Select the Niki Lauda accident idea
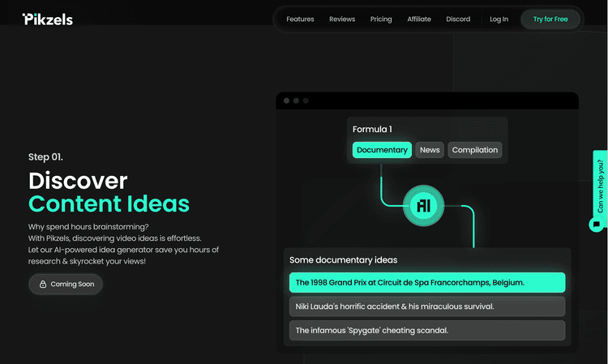This screenshot has height=364, width=608. pos(427,306)
